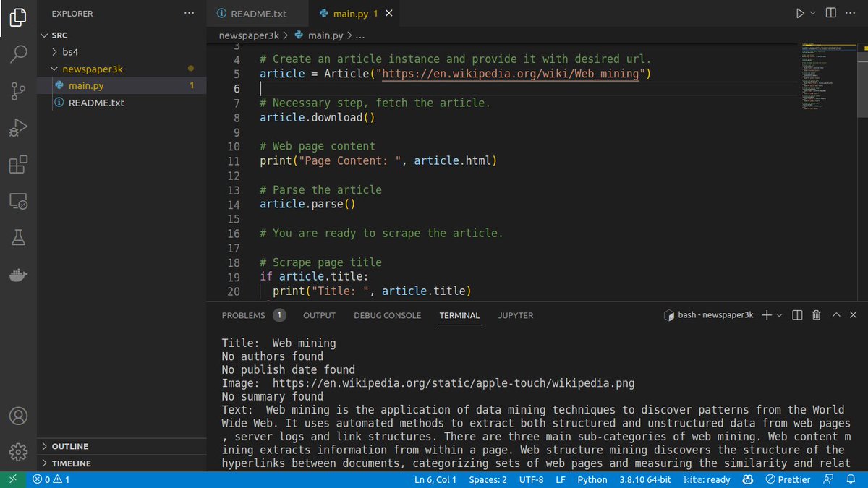Open the notifications bell
868x488 pixels.
(852, 479)
